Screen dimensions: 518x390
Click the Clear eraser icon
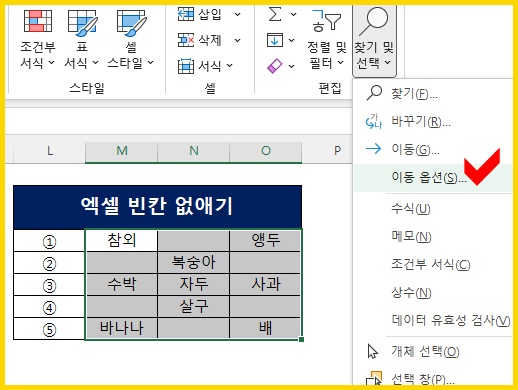pos(275,66)
